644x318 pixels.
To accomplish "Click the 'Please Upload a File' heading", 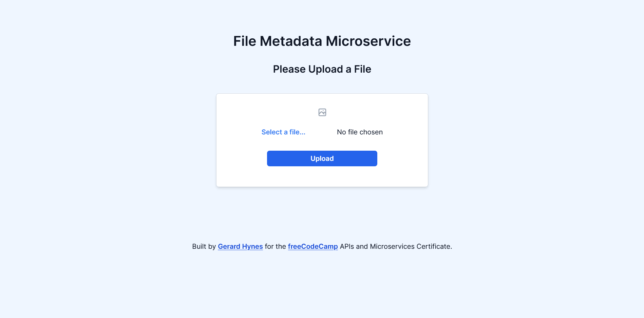I will point(322,69).
